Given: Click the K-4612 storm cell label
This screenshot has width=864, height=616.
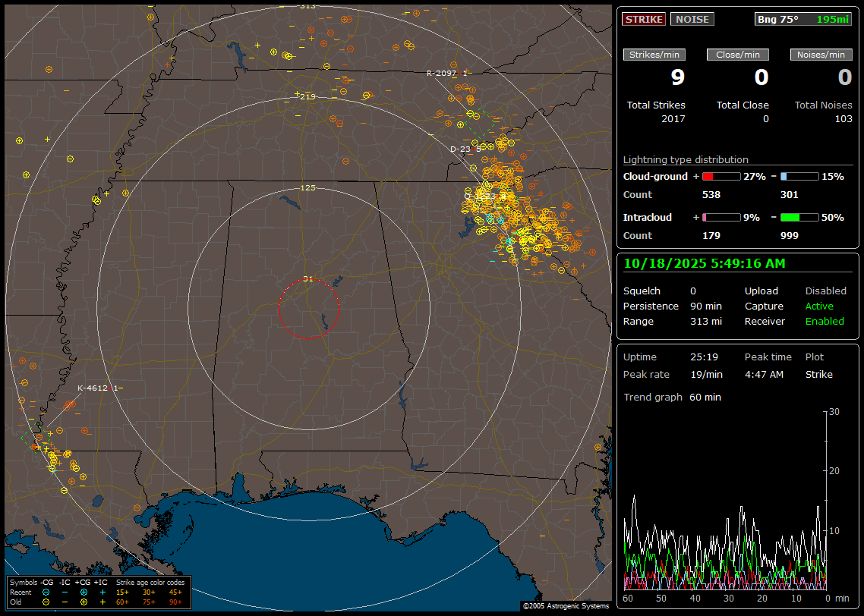Looking at the screenshot, I should pyautogui.click(x=94, y=388).
